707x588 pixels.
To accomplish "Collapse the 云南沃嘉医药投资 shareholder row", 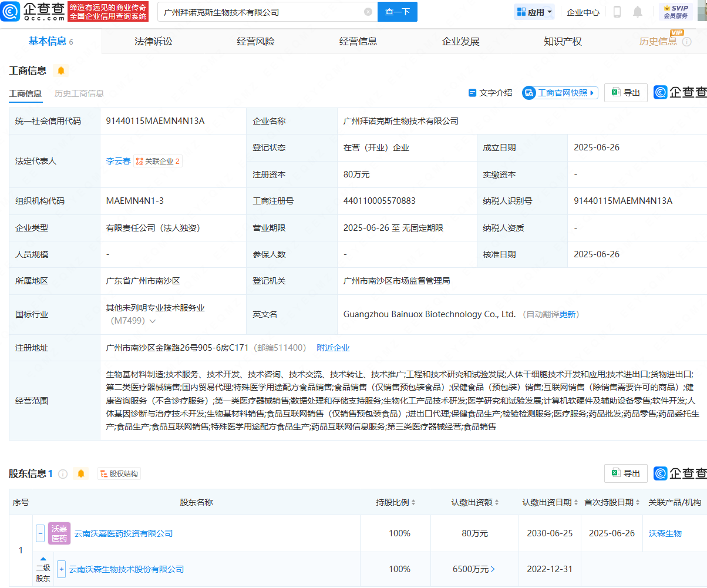I will [40, 533].
